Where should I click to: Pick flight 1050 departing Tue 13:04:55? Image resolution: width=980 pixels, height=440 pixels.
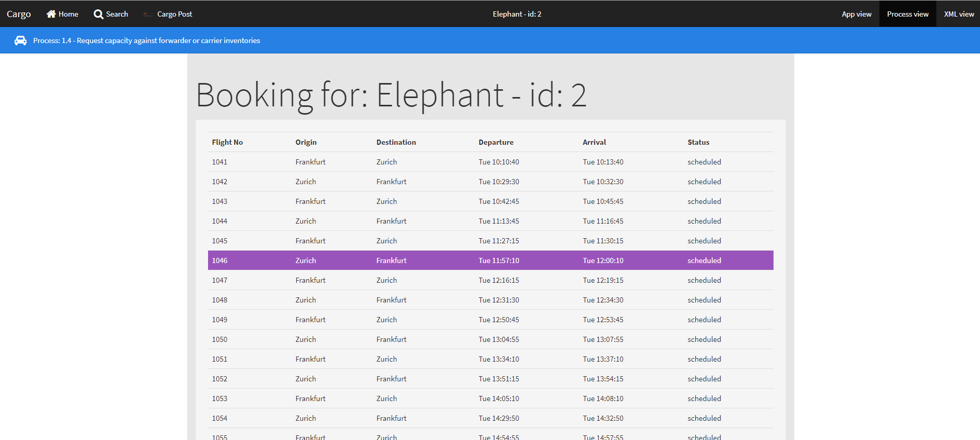click(x=490, y=339)
